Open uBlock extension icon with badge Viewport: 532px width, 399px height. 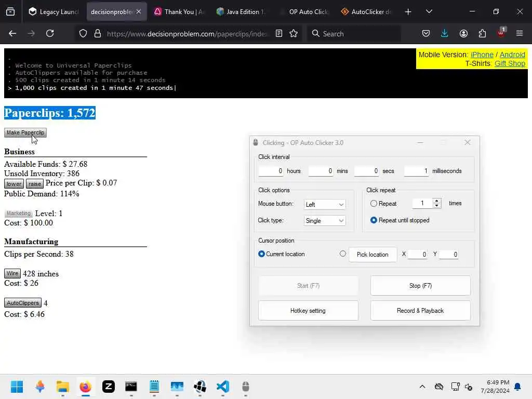pyautogui.click(x=501, y=33)
